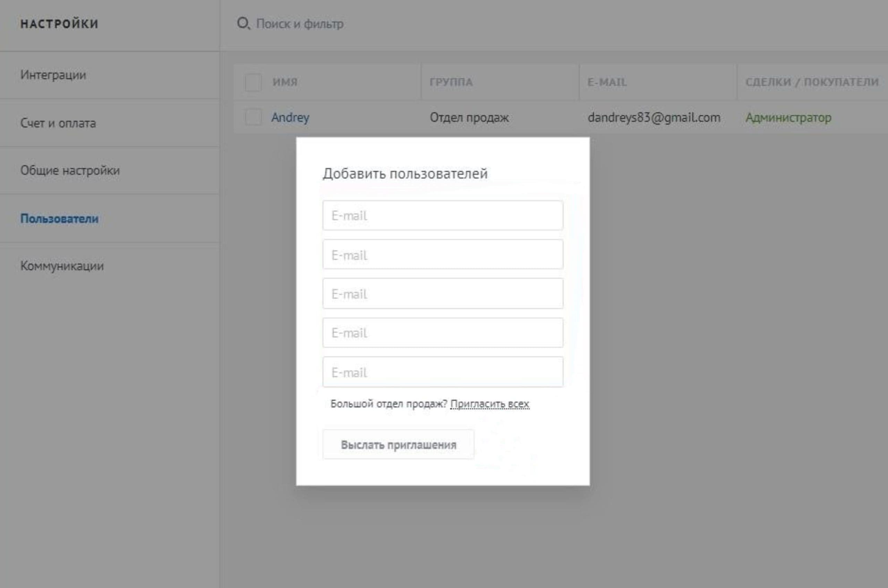Click the "E-MAIL" column header
The image size is (888, 588).
tap(607, 82)
